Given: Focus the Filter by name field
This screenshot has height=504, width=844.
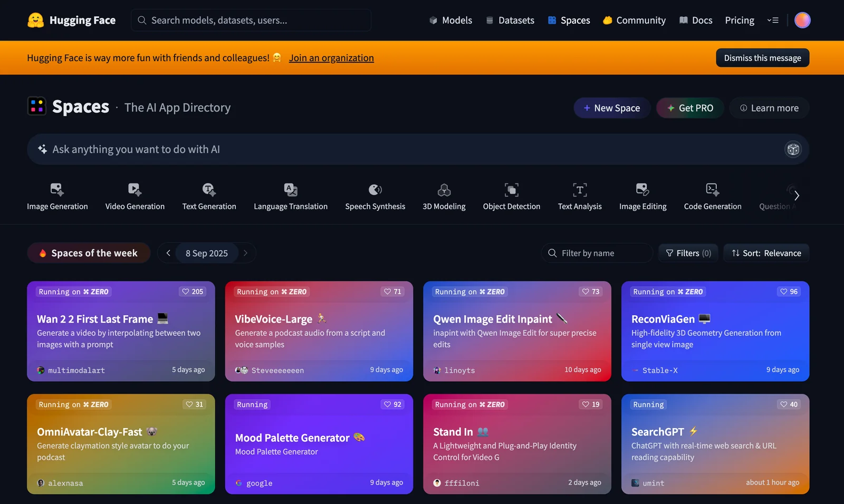Looking at the screenshot, I should (x=597, y=253).
